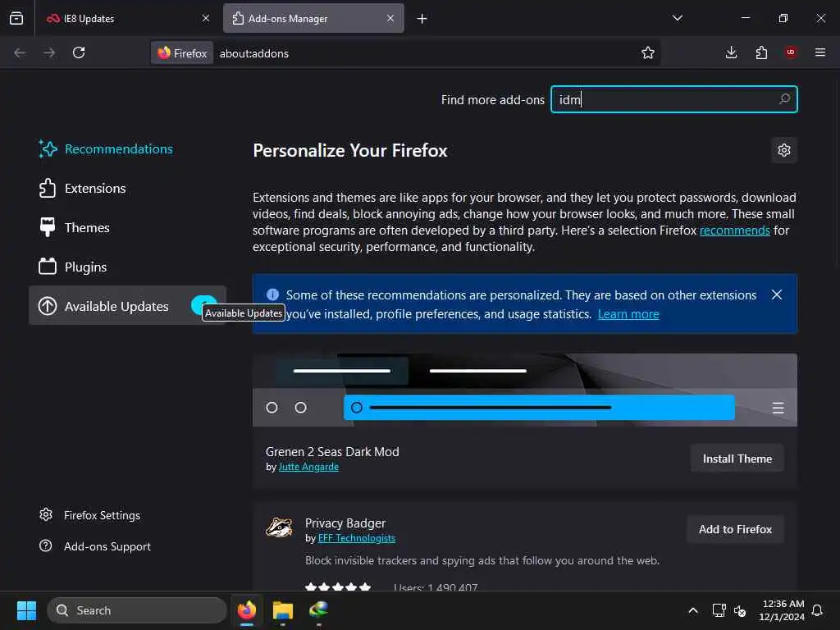Viewport: 840px width, 630px height.
Task: Click the Learn more link
Action: click(x=628, y=314)
